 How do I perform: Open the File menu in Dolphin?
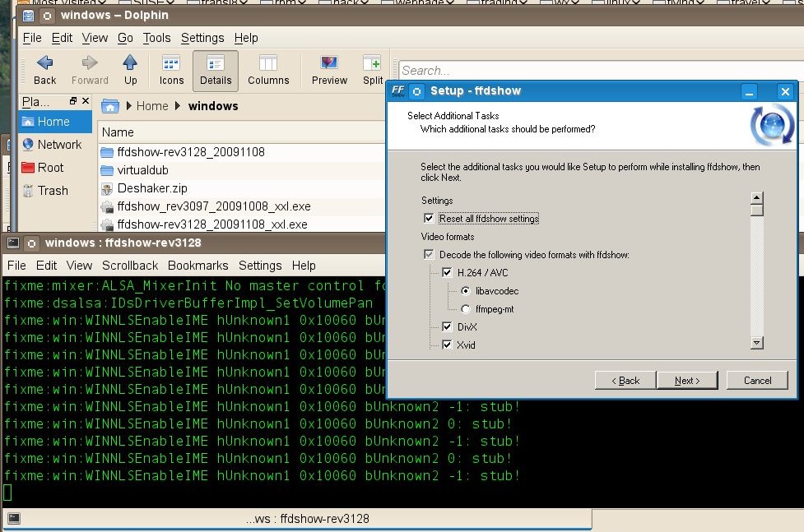pos(32,38)
